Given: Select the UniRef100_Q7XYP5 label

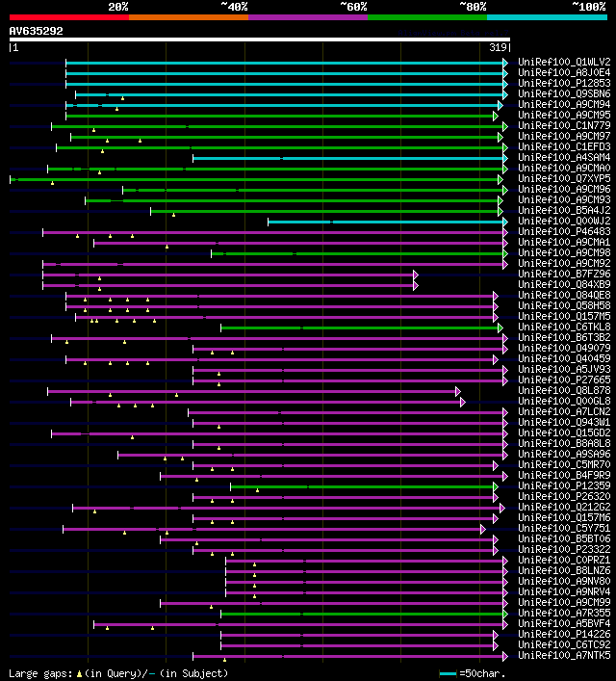Looking at the screenshot, I should coord(564,179).
